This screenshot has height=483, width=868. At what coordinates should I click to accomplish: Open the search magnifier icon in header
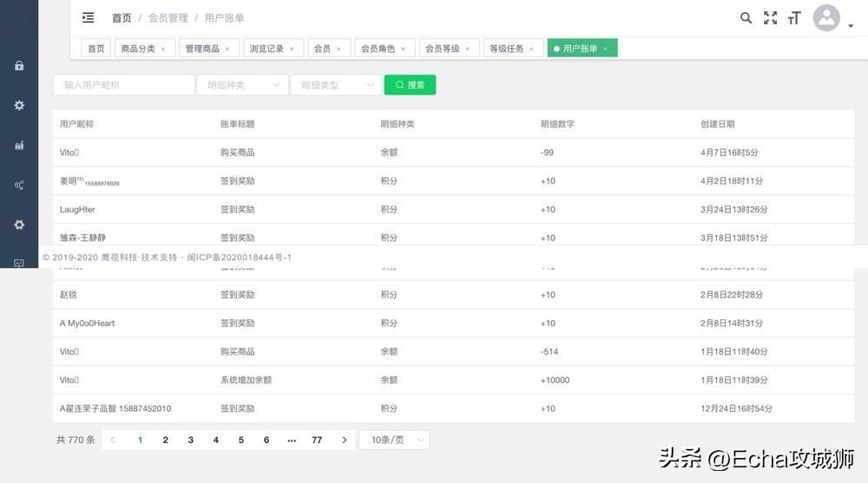[746, 17]
